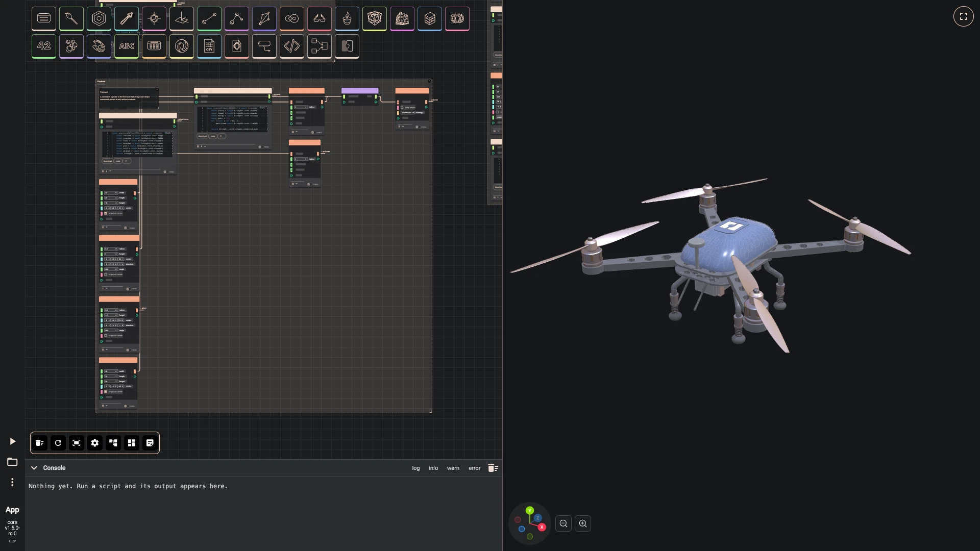Select the stacked solid blocks category icon
Image resolution: width=980 pixels, height=551 pixels.
(430, 19)
